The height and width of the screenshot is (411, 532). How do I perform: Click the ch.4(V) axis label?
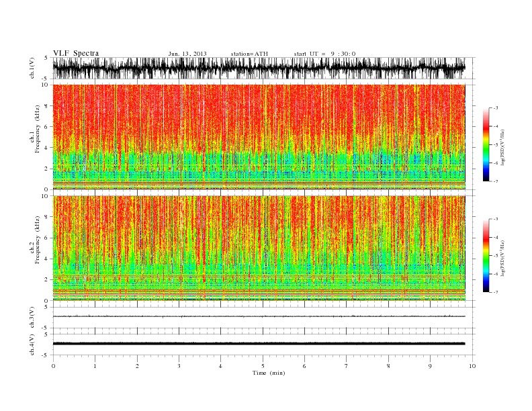[32, 345]
